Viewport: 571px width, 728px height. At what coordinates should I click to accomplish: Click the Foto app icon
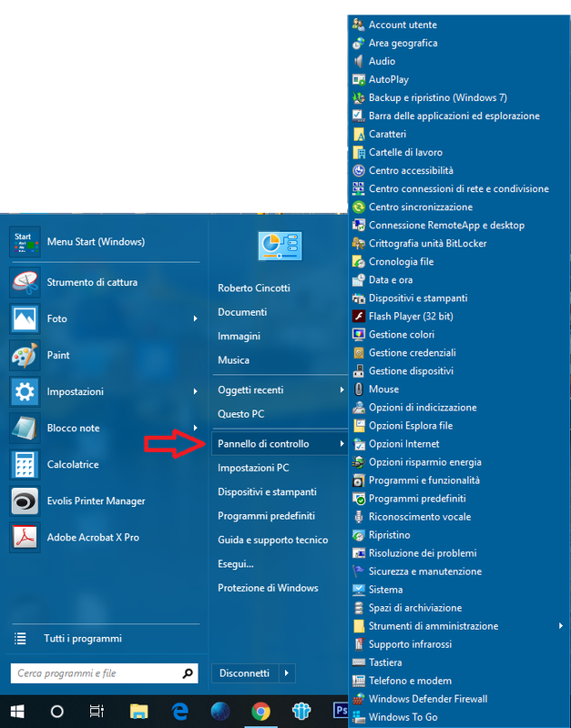[x=25, y=318]
